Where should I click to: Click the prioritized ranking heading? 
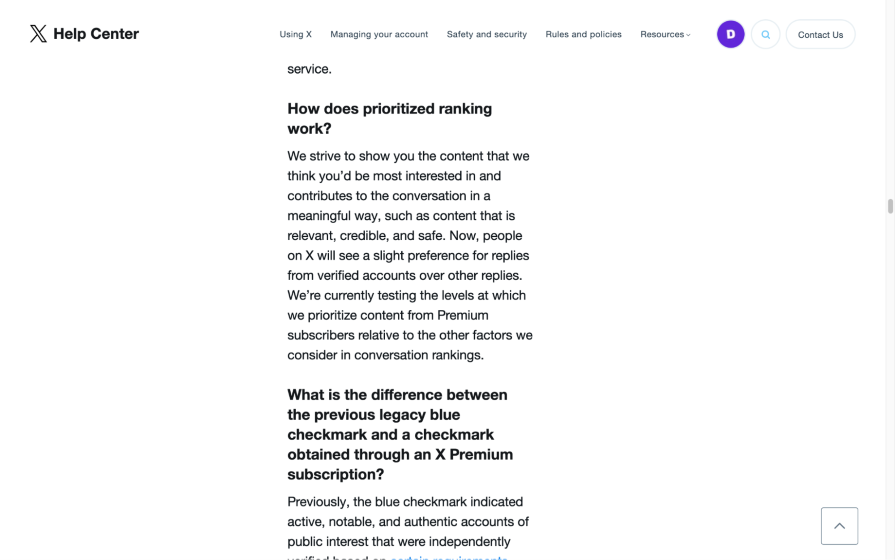390,118
